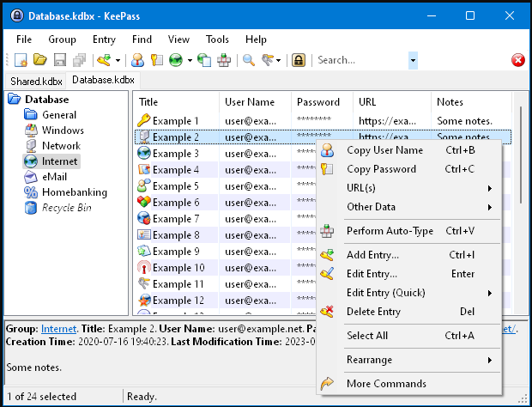Screen dimensions: 532x407
Task: Click the Find magnifier toolbar icon
Action: point(249,60)
